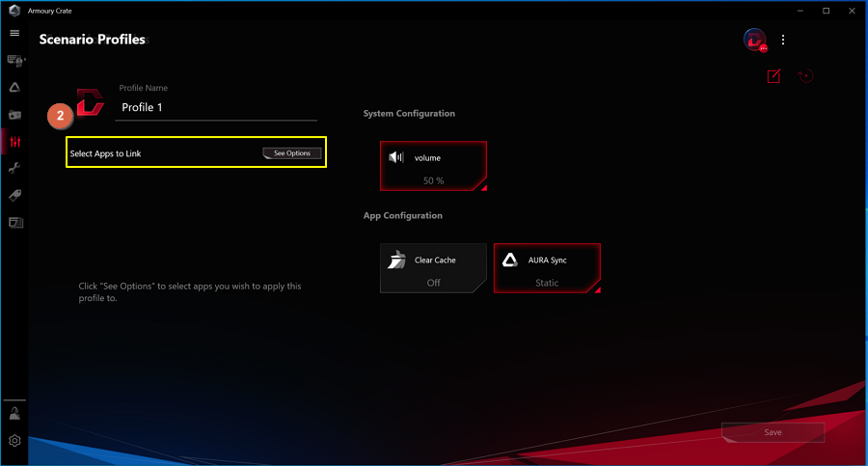Open the User Center profile icon
Screen dimensions: 868x466
pyautogui.click(x=14, y=413)
